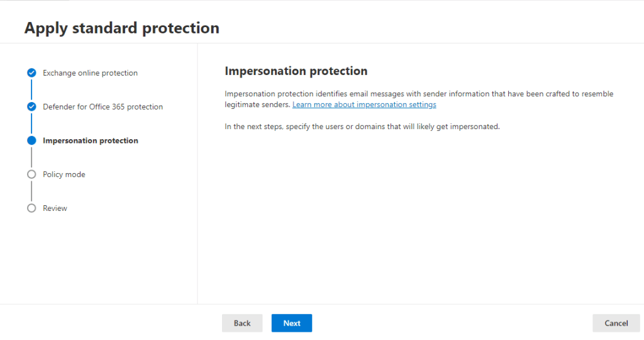
Task: Click the blue Next button
Action: pyautogui.click(x=292, y=323)
